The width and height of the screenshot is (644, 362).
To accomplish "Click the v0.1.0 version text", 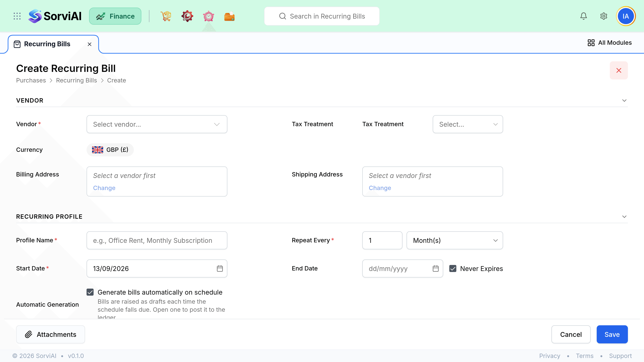I will tap(76, 356).
